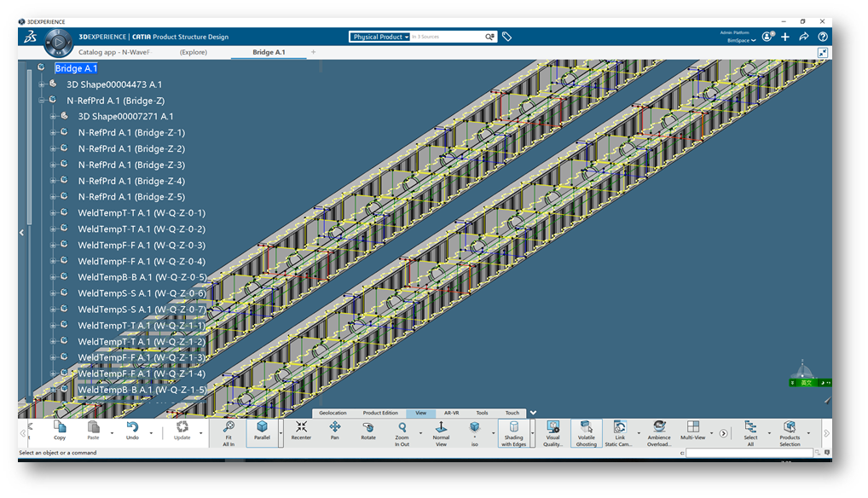The height and width of the screenshot is (498, 868).
Task: Click the Share arrow button in header
Action: [804, 37]
